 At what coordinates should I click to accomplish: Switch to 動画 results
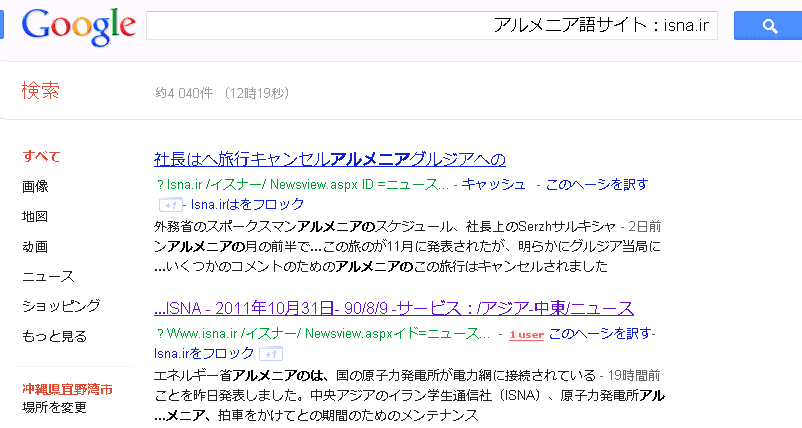pyautogui.click(x=35, y=246)
